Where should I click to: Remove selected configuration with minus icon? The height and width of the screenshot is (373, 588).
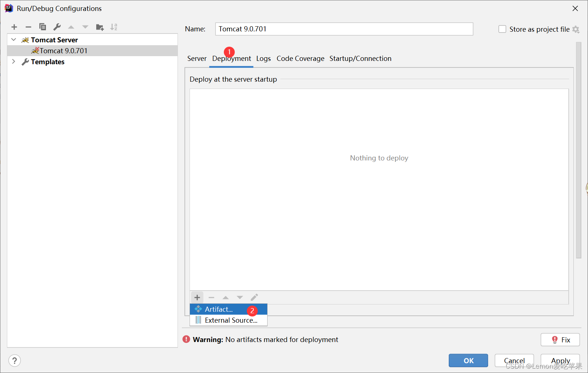coord(28,27)
